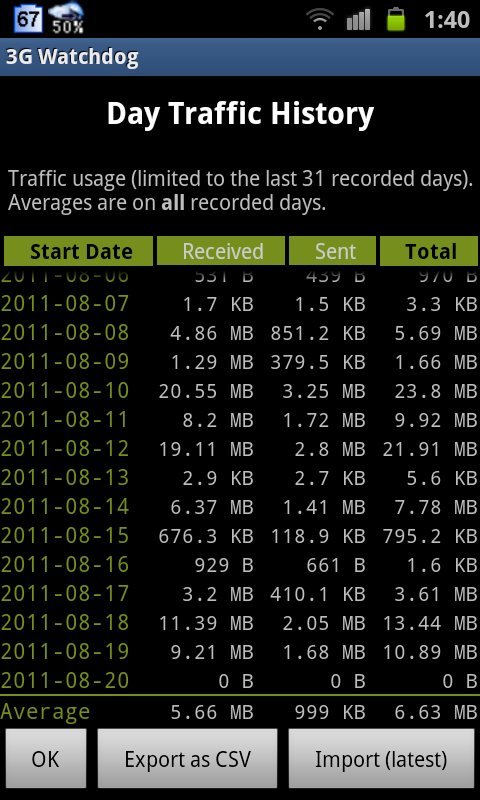
Task: Tap the Average summary row
Action: pos(240,711)
